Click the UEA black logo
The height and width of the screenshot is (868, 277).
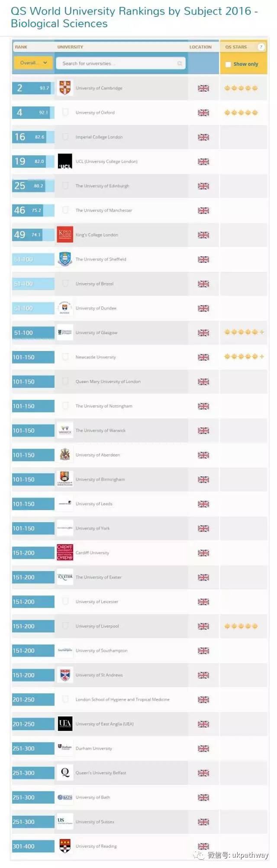(x=65, y=724)
